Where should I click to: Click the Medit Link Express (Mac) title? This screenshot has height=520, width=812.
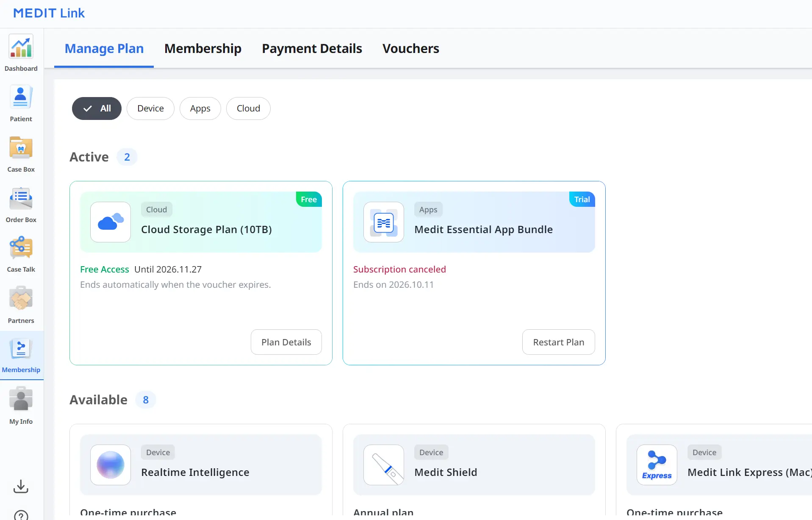tap(750, 473)
